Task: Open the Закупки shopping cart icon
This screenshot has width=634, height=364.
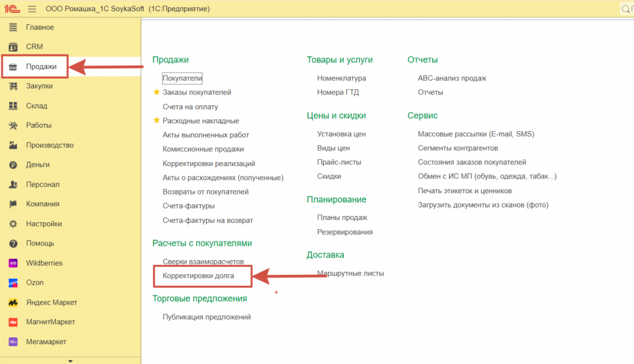Action: click(x=13, y=86)
